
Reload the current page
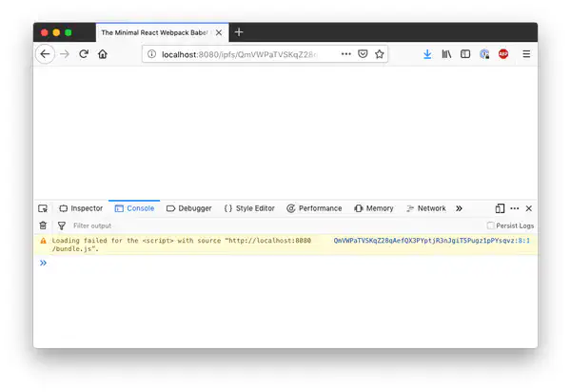click(84, 54)
